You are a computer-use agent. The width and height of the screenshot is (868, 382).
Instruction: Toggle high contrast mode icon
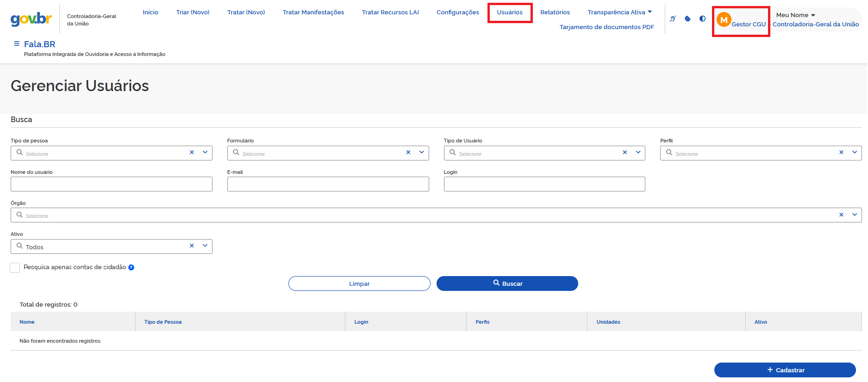(x=702, y=19)
